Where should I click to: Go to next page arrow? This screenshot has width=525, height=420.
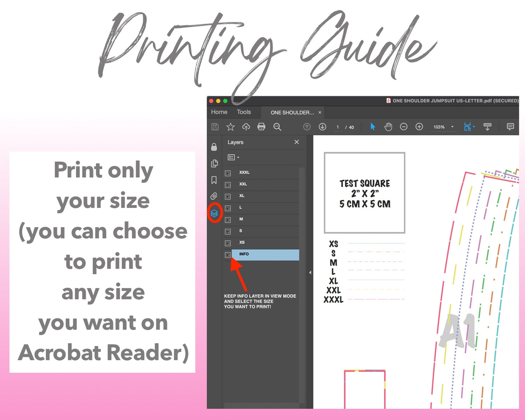point(322,127)
